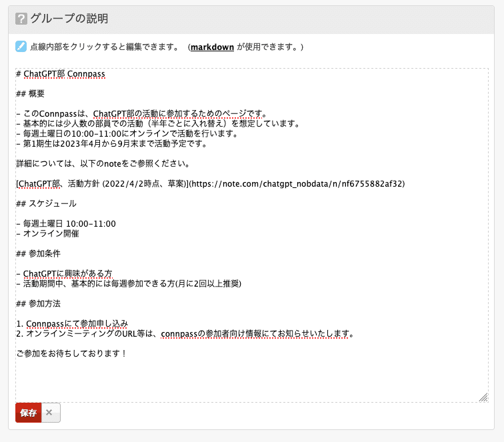Cancel editing with the X button
The height and width of the screenshot is (442, 504).
pyautogui.click(x=51, y=413)
